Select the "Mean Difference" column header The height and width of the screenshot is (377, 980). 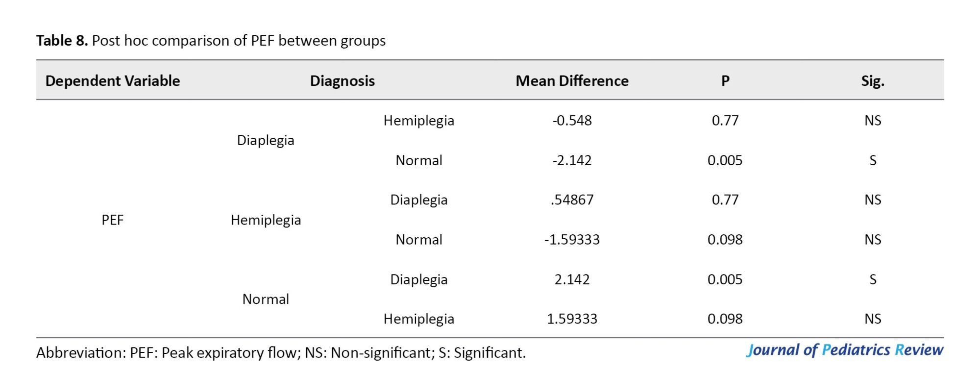(x=572, y=81)
